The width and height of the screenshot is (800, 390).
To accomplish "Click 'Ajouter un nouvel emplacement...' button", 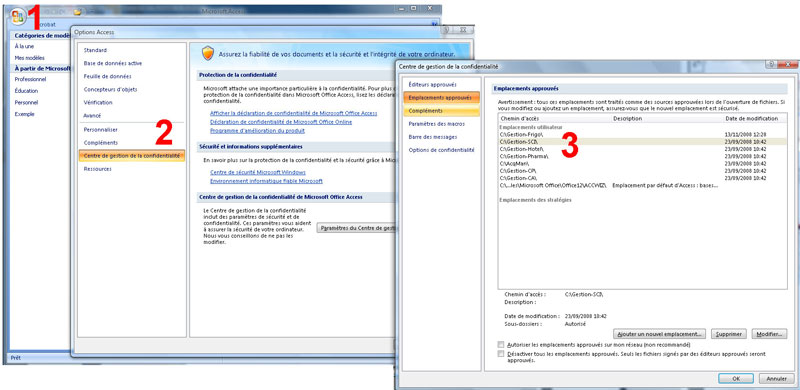I will click(x=660, y=334).
